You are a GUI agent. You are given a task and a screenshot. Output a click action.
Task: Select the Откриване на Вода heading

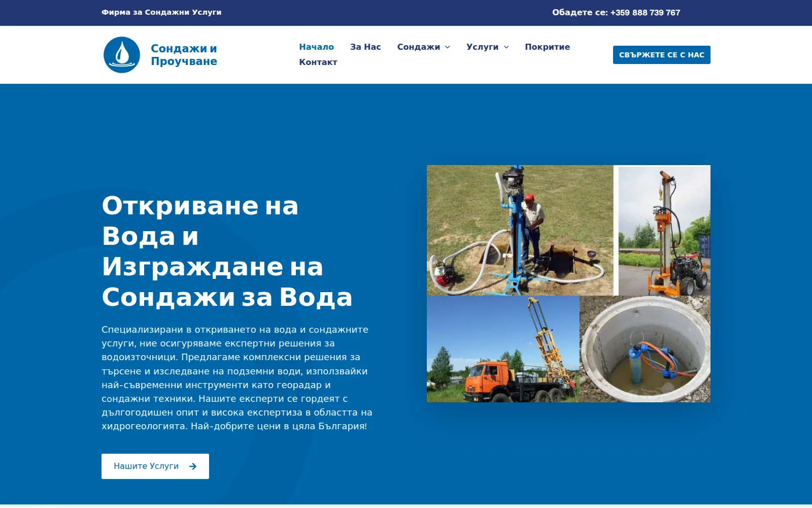pyautogui.click(x=227, y=251)
